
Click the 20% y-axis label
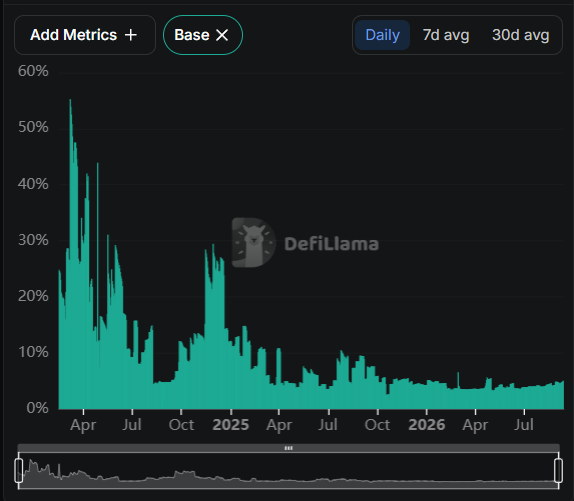[33, 296]
